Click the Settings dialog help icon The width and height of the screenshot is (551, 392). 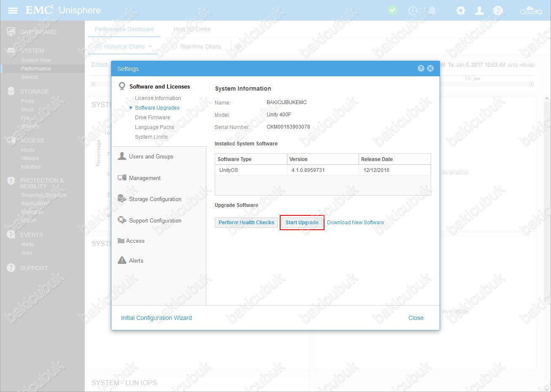[421, 68]
